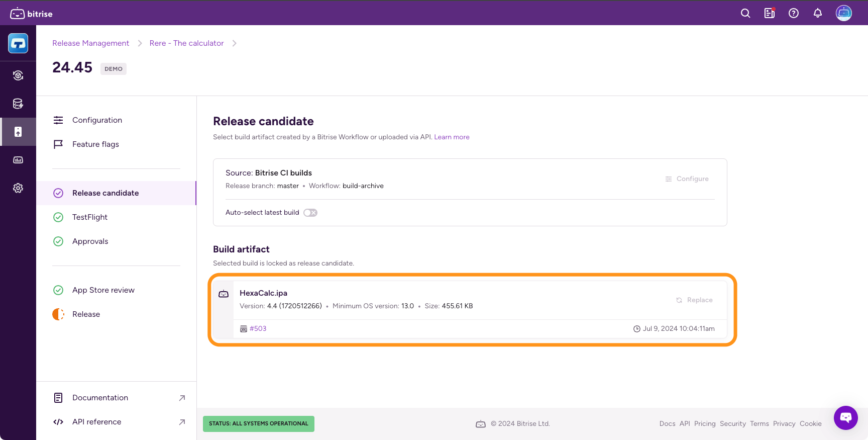Click Replace on the HexaCalc.ipa artifact
The height and width of the screenshot is (440, 868).
(694, 300)
